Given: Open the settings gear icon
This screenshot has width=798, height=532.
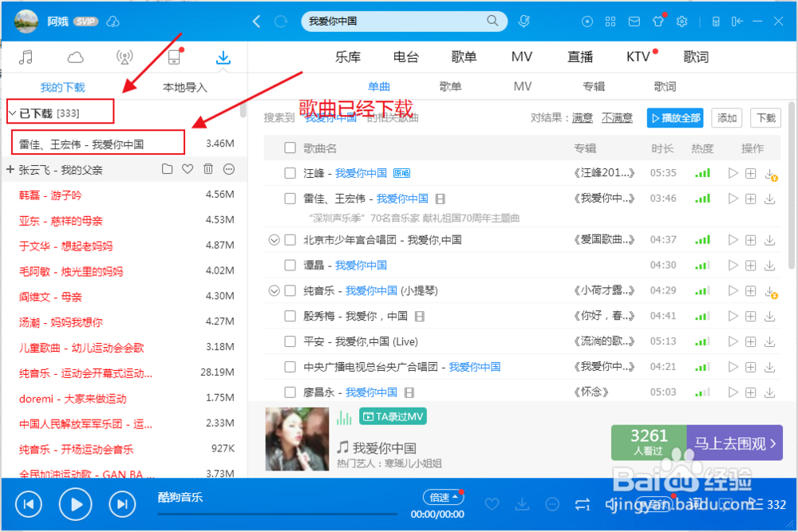Looking at the screenshot, I should pyautogui.click(x=682, y=22).
